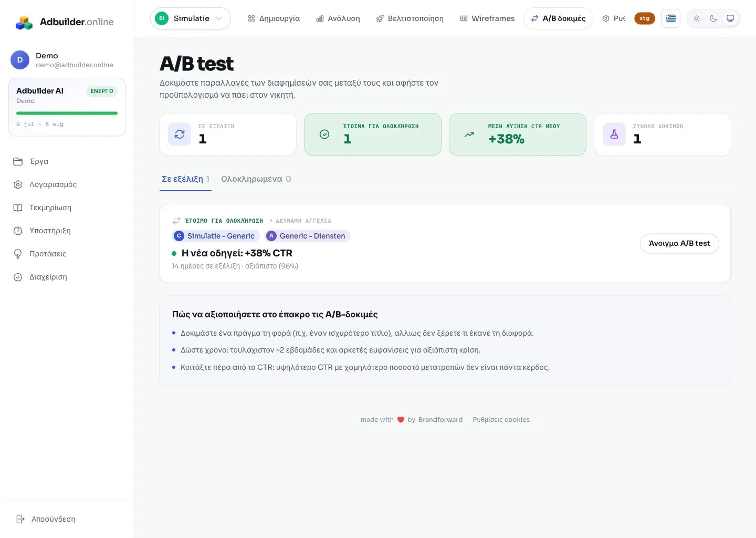Open the truncated Ρυθ settings item
Screen dimensions: 756x538
coord(614,18)
